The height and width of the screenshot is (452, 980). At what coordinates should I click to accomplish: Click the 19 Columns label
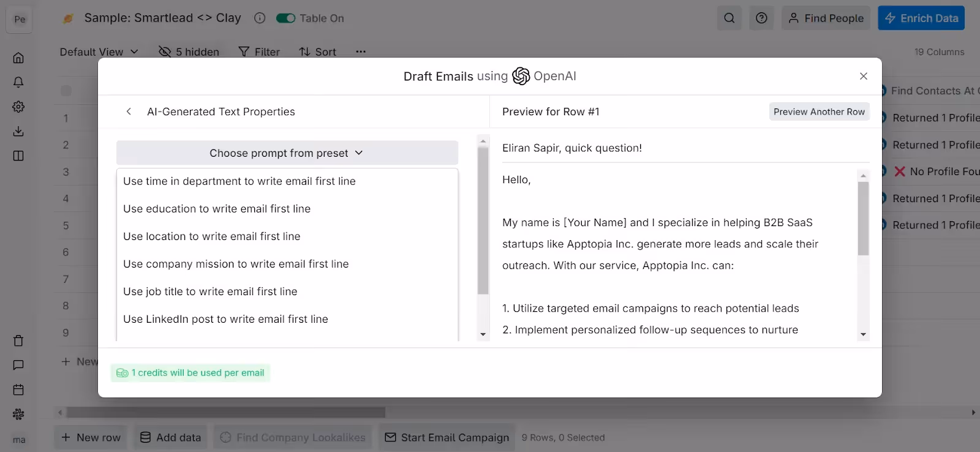coord(939,52)
